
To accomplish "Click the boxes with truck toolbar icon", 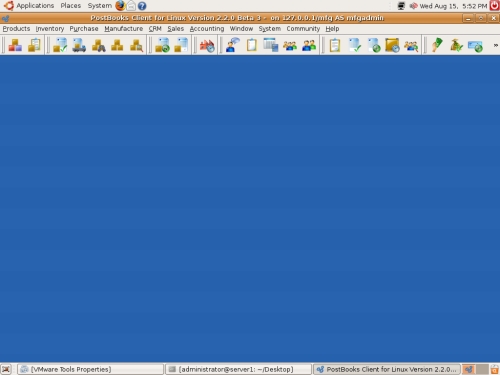I will click(79, 45).
